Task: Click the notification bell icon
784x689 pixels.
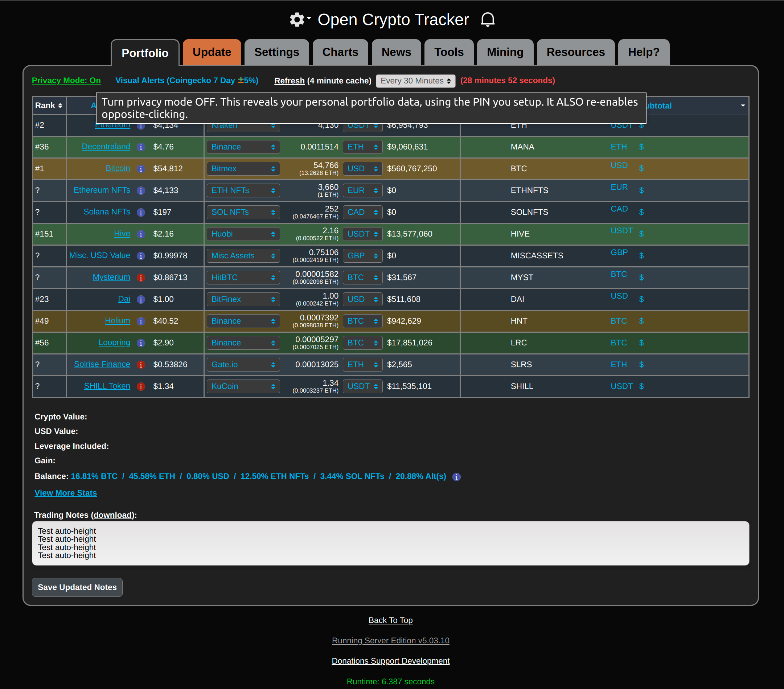Action: pyautogui.click(x=488, y=20)
